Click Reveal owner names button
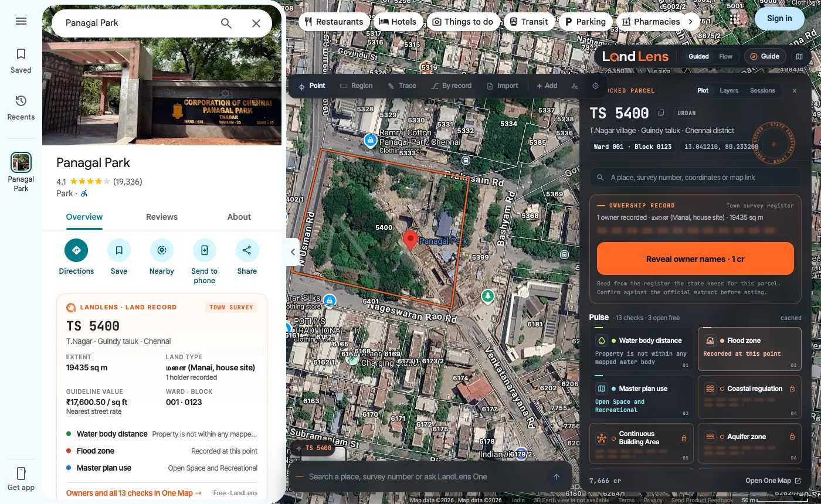This screenshot has width=821, height=504. (696, 259)
